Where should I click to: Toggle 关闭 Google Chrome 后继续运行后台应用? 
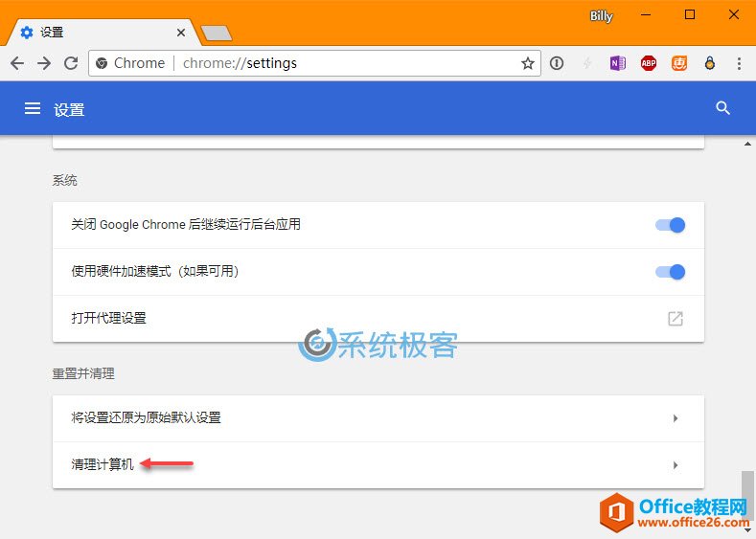coord(670,225)
